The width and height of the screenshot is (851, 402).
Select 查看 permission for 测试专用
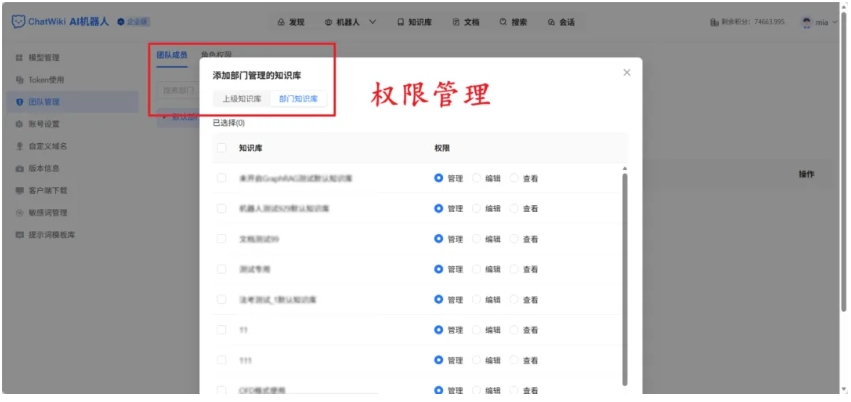[515, 269]
